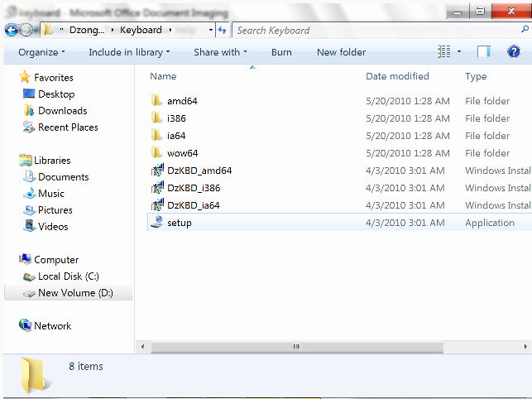This screenshot has width=532, height=399.
Task: Click the Back navigation arrow button
Action: point(12,30)
